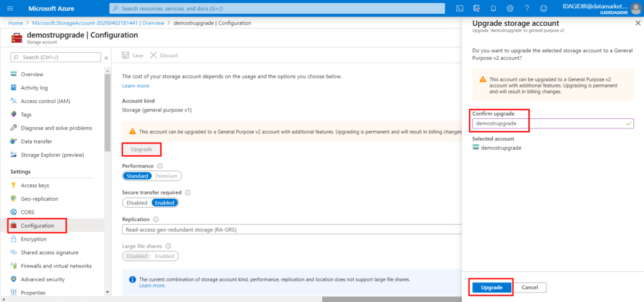Viewport: 644px width, 302px height.
Task: Open Shared access signature
Action: [49, 252]
